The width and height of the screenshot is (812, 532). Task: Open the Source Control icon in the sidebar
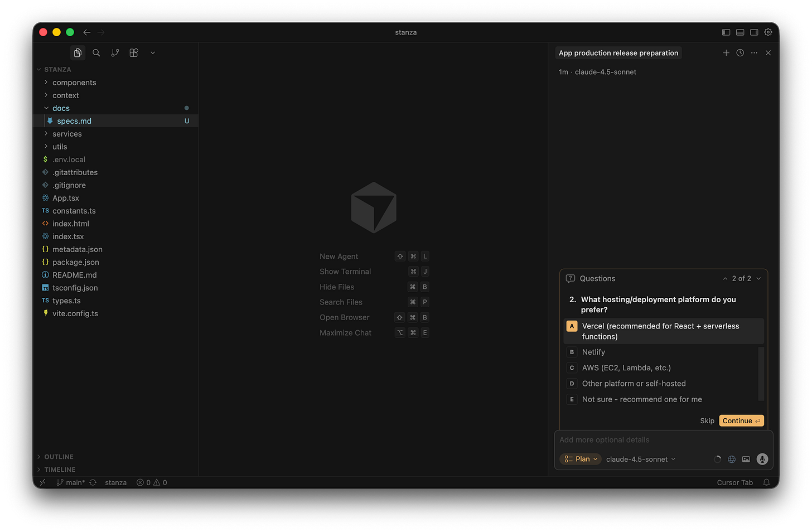(x=115, y=52)
